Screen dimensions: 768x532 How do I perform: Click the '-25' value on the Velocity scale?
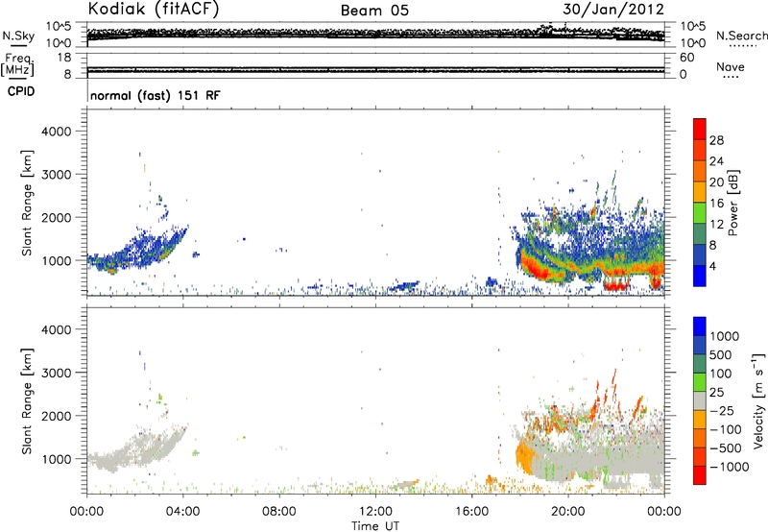(722, 411)
